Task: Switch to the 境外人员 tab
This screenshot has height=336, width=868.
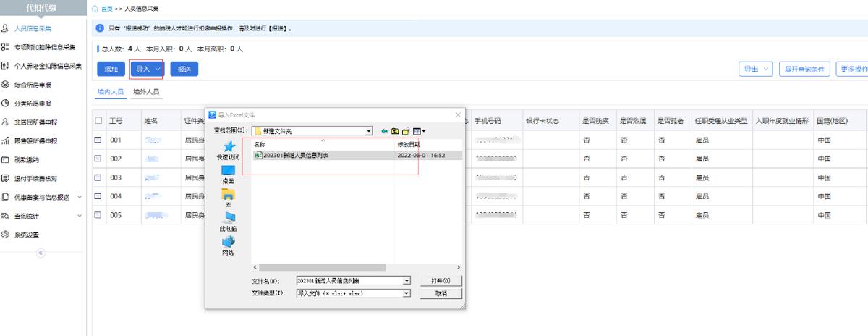Action: point(147,93)
